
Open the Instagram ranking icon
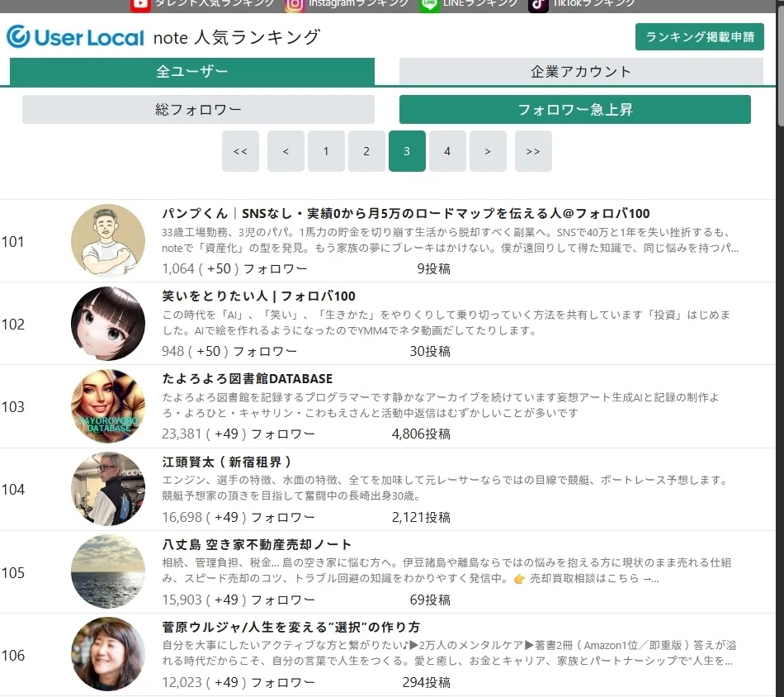pos(295,4)
